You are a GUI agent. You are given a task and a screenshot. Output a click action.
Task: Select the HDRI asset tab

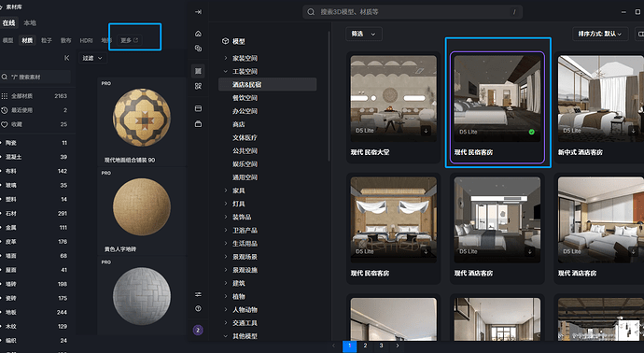tap(86, 40)
